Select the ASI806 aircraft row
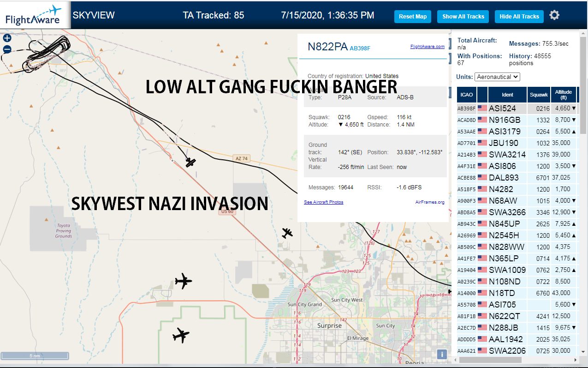Viewport: 588px width, 368px height. pyautogui.click(x=517, y=166)
